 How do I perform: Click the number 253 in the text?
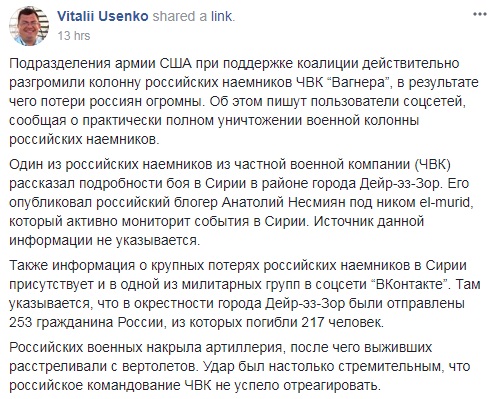20,322
